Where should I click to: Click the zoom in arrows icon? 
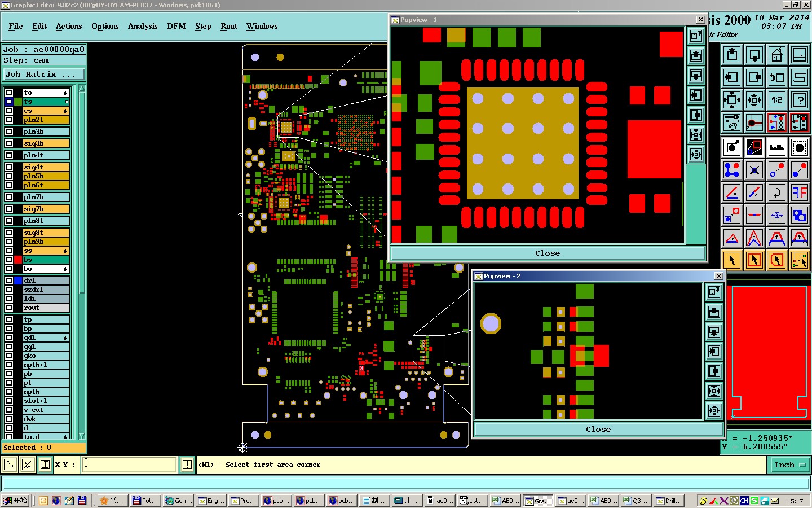(x=732, y=100)
